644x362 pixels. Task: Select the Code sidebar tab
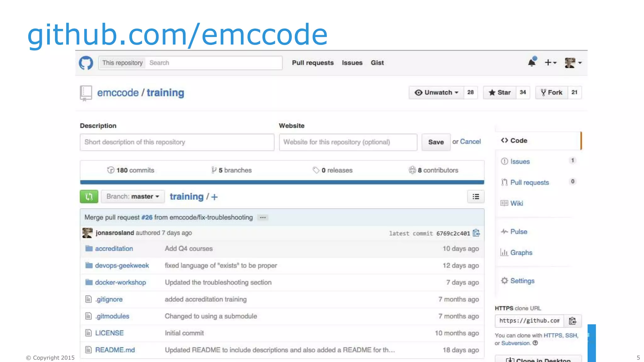[539, 140]
